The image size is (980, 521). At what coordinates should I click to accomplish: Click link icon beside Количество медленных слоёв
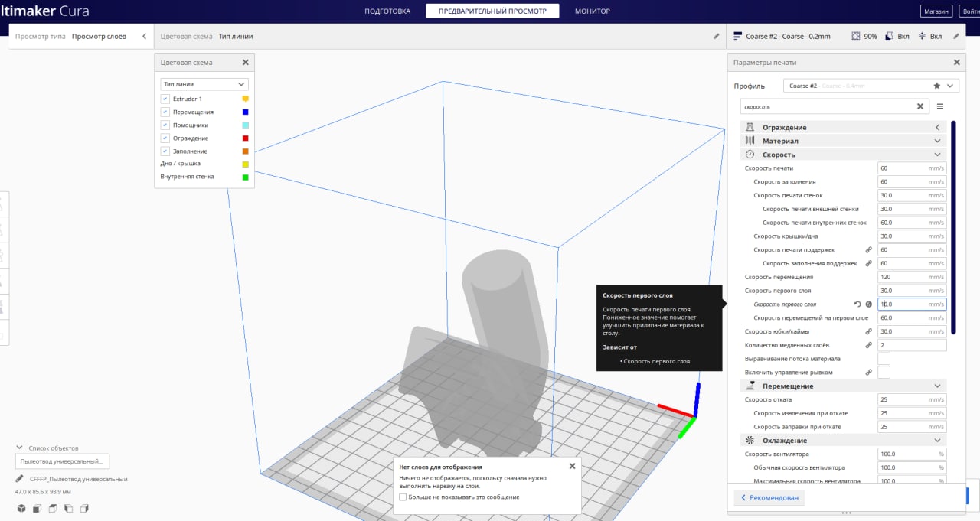[869, 346]
